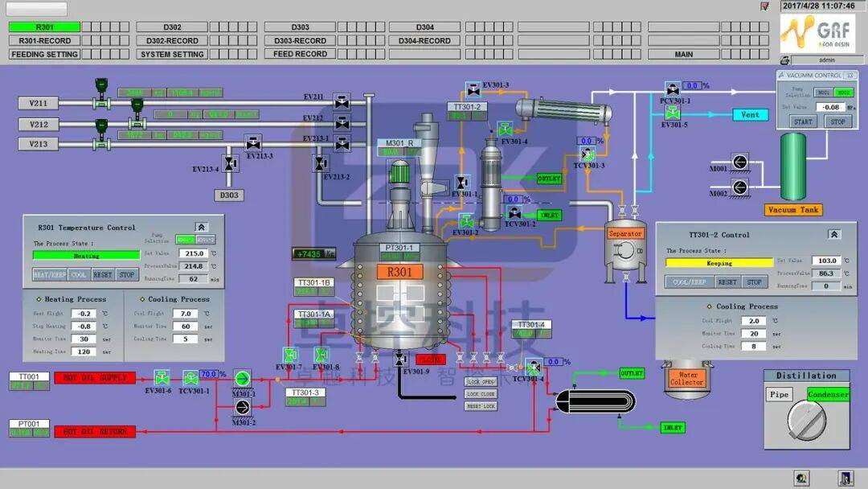
Task: Collapse the R301 Temperature Control panel
Action: coord(201,228)
